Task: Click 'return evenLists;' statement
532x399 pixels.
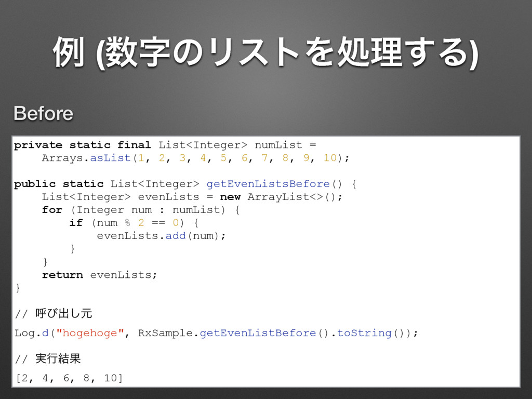Action: (99, 275)
